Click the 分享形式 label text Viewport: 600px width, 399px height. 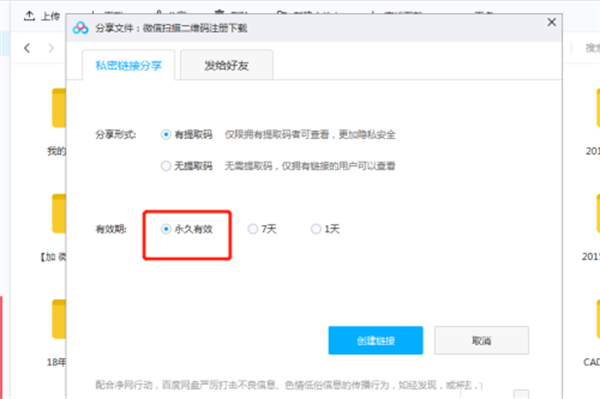116,135
